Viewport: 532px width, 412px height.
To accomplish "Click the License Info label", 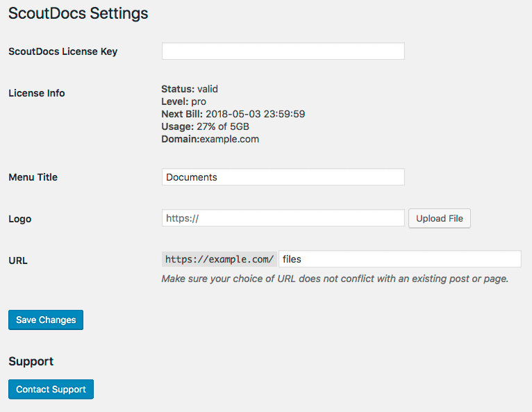I will tap(36, 93).
